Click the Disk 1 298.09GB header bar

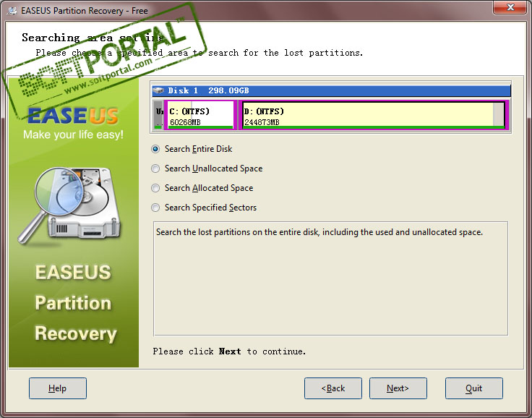332,90
